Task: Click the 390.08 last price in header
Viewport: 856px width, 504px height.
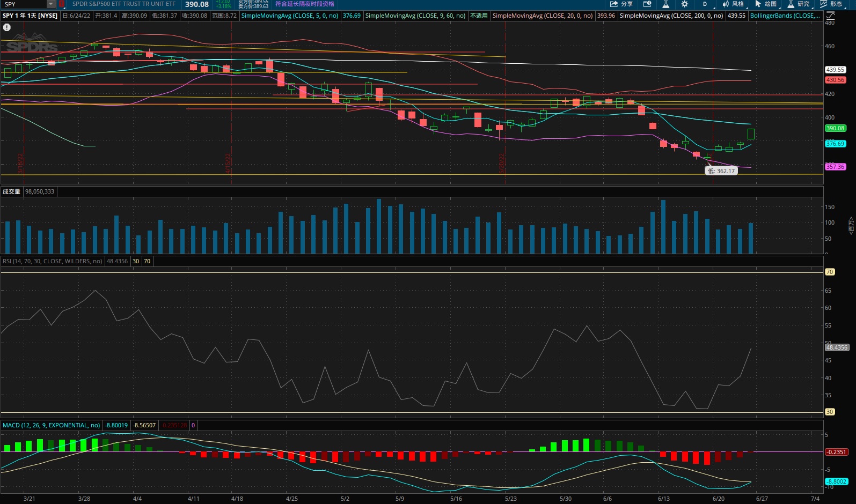Action: tap(197, 4)
